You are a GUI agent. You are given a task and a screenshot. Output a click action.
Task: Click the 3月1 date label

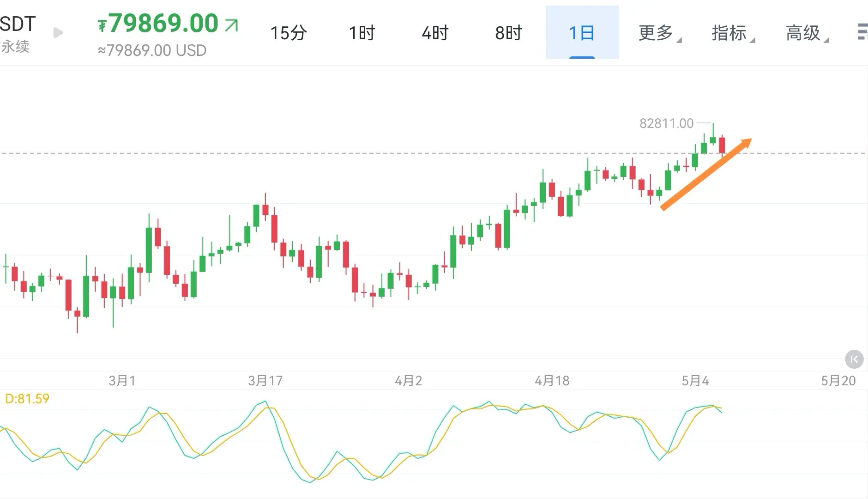(122, 381)
